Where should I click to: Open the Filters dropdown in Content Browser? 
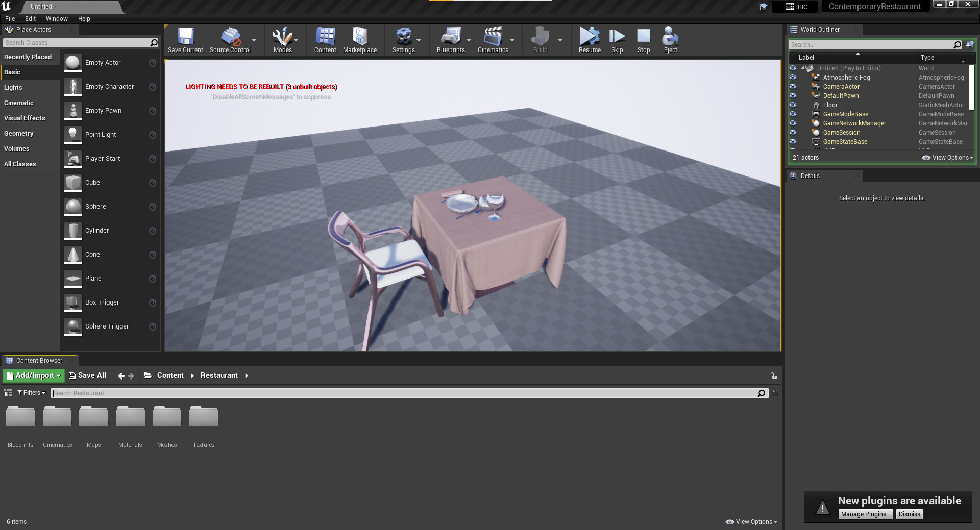[31, 392]
